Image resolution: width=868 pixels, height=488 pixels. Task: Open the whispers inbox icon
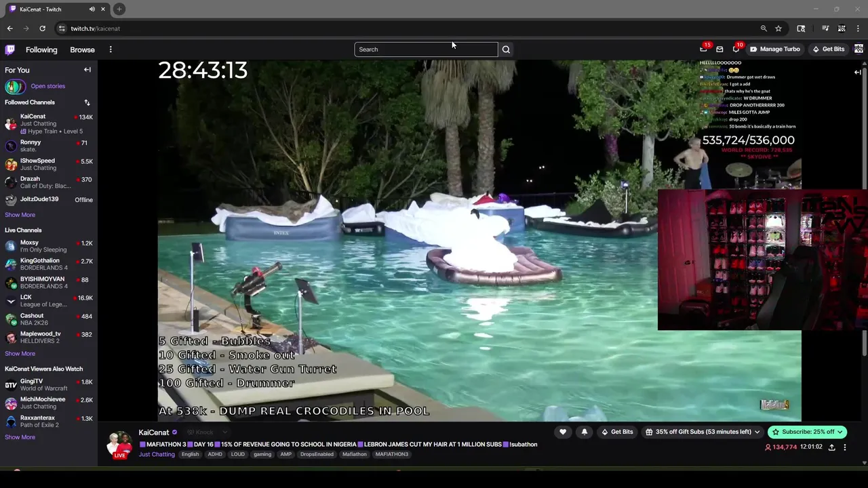pyautogui.click(x=719, y=49)
